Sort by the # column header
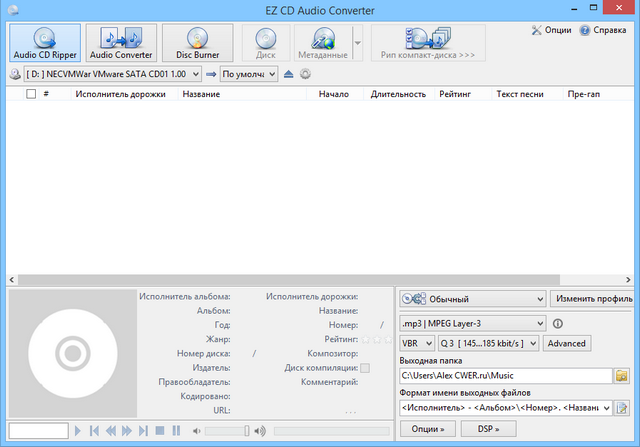This screenshot has height=447, width=640. pyautogui.click(x=46, y=94)
